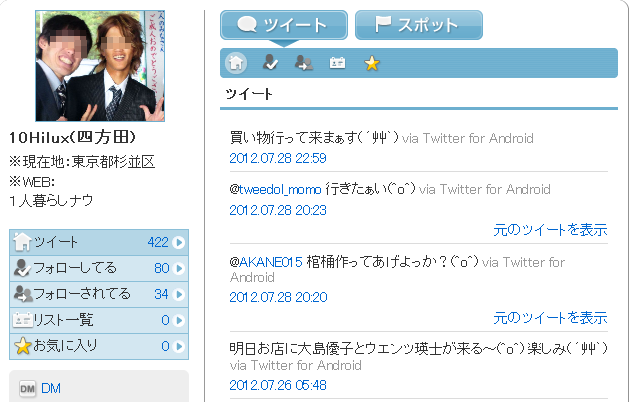Open the @tweedol_momo mention link
Image resolution: width=630 pixels, height=402 pixels.
pyautogui.click(x=275, y=189)
